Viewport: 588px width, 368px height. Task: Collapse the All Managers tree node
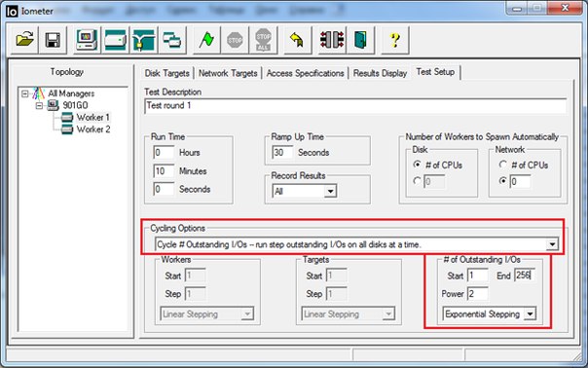click(24, 93)
